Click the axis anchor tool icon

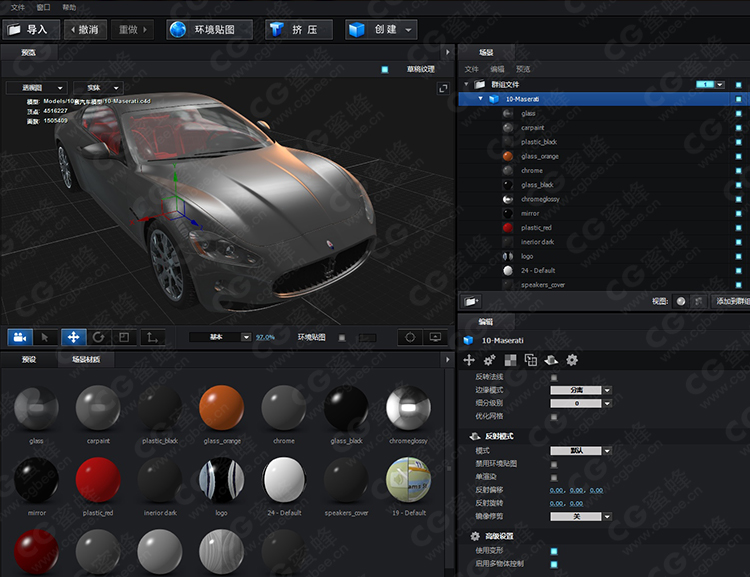click(x=152, y=337)
